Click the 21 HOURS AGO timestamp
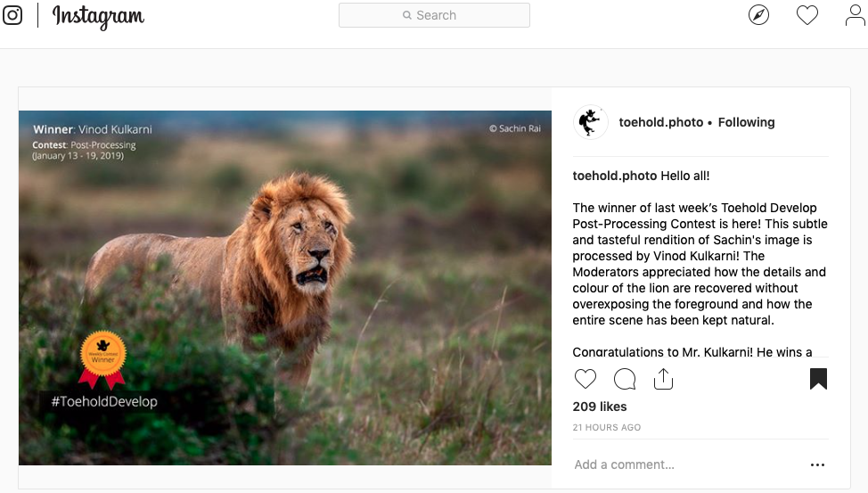This screenshot has width=868, height=493. tap(607, 428)
